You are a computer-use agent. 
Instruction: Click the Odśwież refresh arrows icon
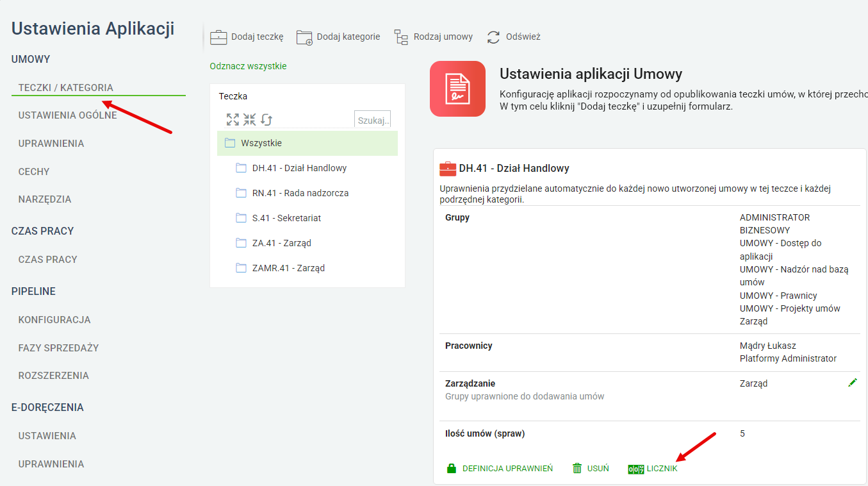[x=493, y=37]
